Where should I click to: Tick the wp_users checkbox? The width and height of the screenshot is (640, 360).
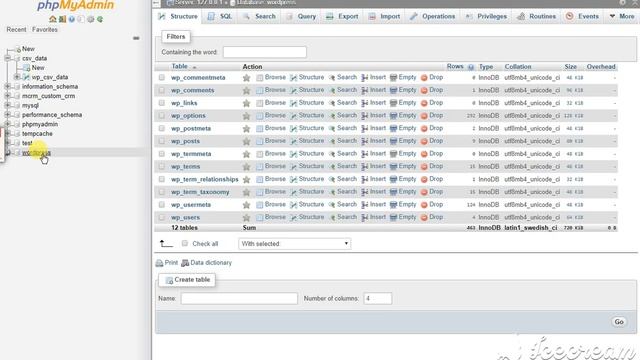(162, 217)
